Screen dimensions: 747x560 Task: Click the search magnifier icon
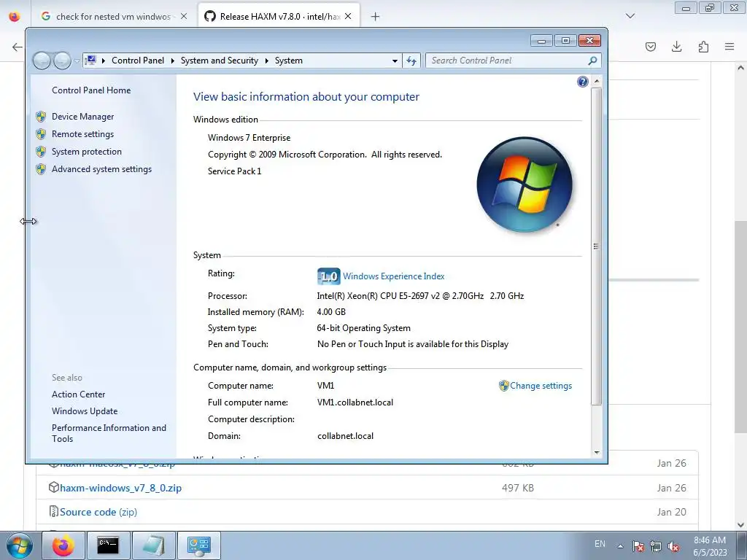(x=592, y=61)
